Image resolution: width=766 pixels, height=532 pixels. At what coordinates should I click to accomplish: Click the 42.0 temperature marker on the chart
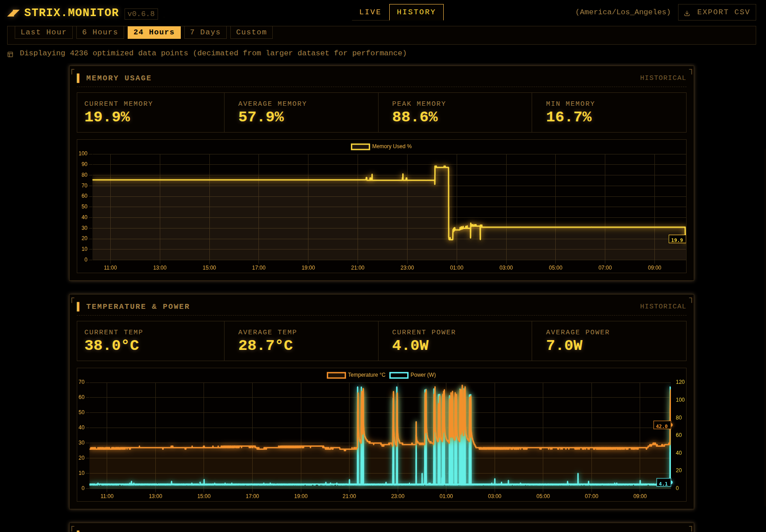662,425
